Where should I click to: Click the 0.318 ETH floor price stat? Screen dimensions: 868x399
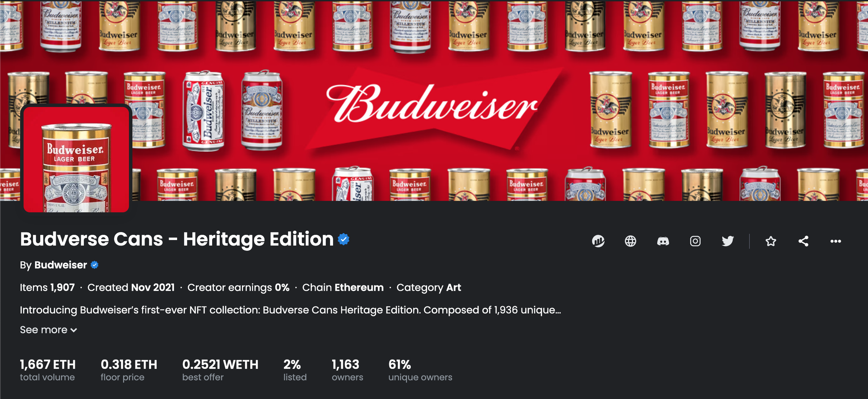[x=129, y=370]
